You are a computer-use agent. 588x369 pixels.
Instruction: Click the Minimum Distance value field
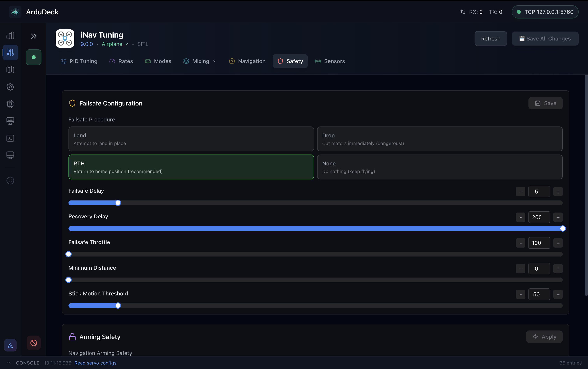coord(539,268)
